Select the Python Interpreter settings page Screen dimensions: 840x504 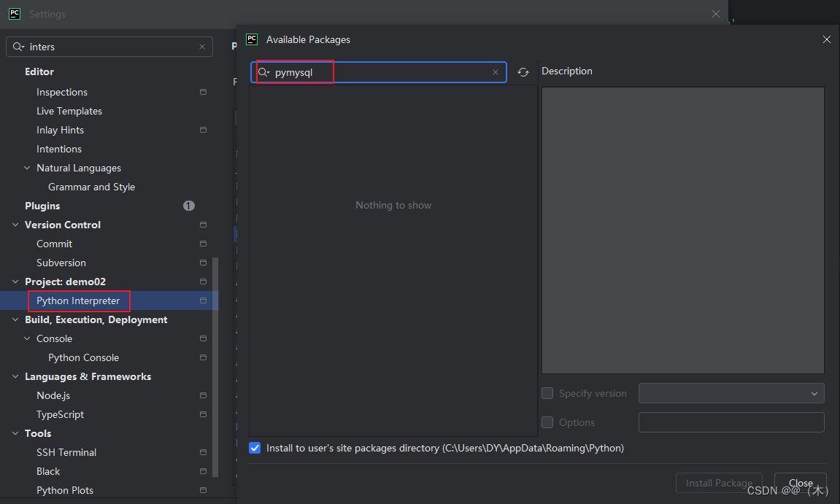[x=78, y=301]
